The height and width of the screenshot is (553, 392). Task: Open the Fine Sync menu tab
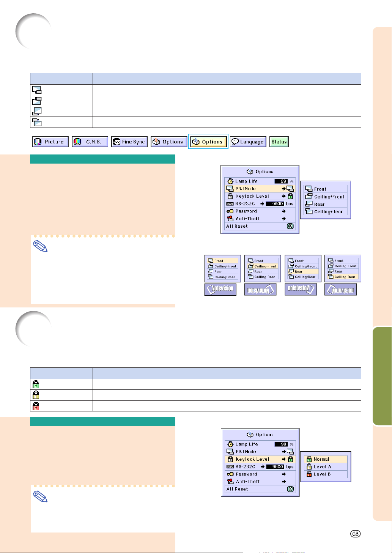(129, 142)
